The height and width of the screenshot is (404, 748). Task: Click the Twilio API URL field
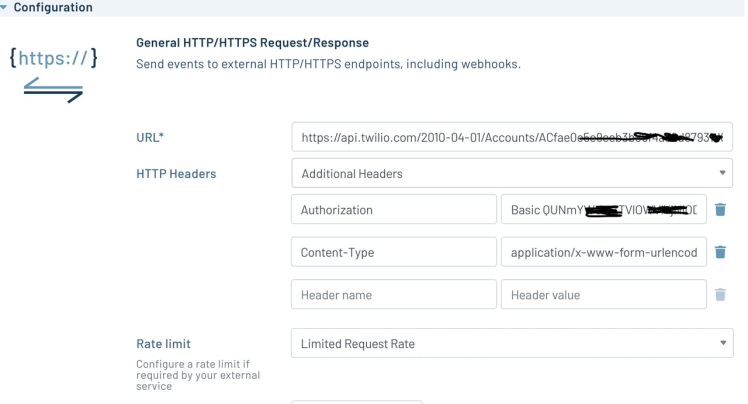coord(511,138)
